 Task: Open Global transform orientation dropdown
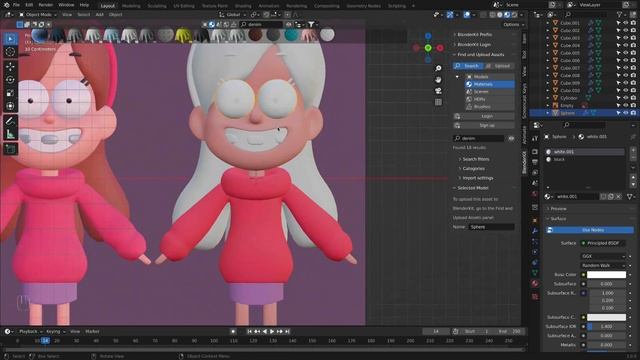(x=233, y=15)
